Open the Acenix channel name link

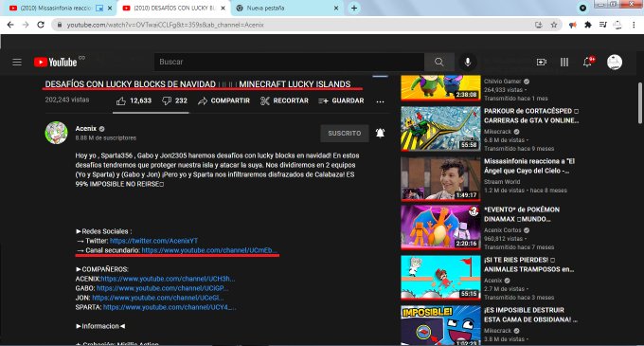coord(86,129)
